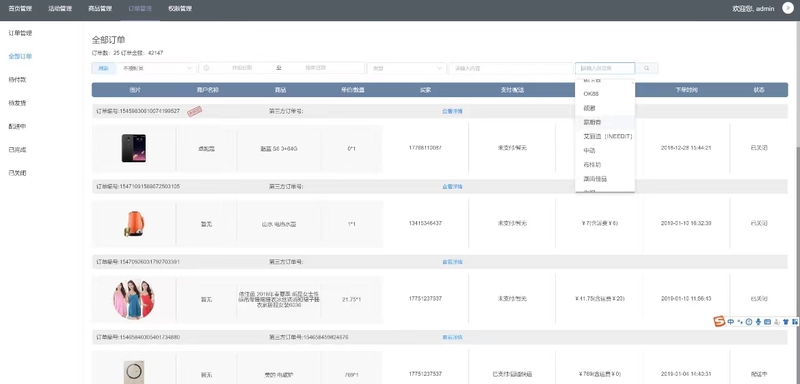The image size is (800, 384).
Task: Select 全部订单 in the sidebar
Action: 20,56
